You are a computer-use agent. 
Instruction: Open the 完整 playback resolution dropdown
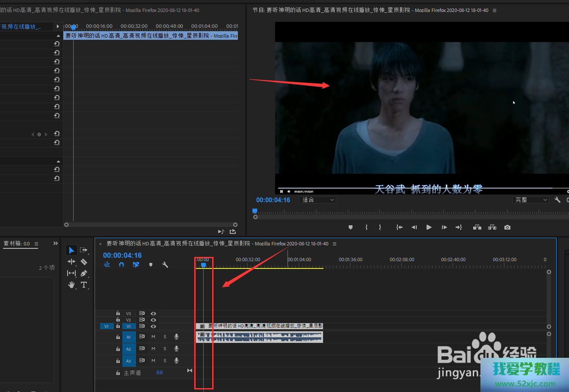tap(530, 200)
